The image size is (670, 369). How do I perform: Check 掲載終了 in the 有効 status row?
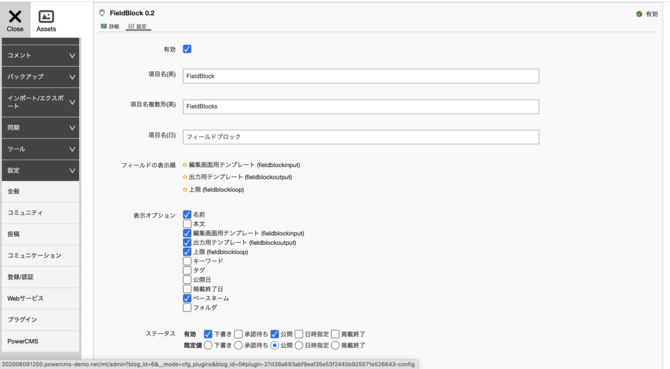click(x=335, y=334)
